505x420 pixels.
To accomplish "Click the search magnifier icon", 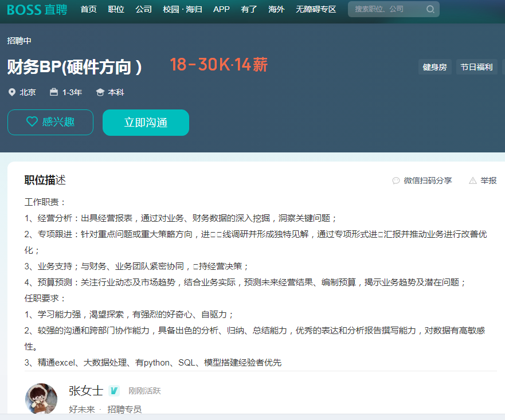I will point(430,9).
